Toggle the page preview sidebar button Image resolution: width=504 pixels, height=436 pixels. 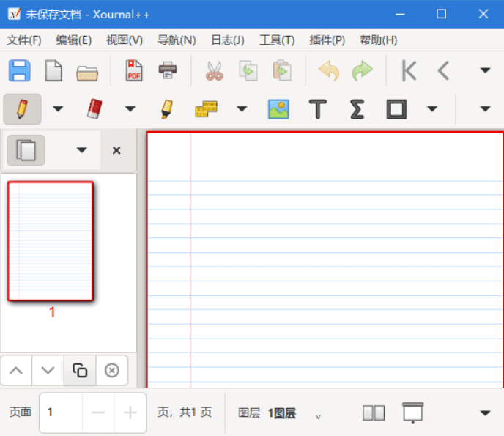pos(26,150)
